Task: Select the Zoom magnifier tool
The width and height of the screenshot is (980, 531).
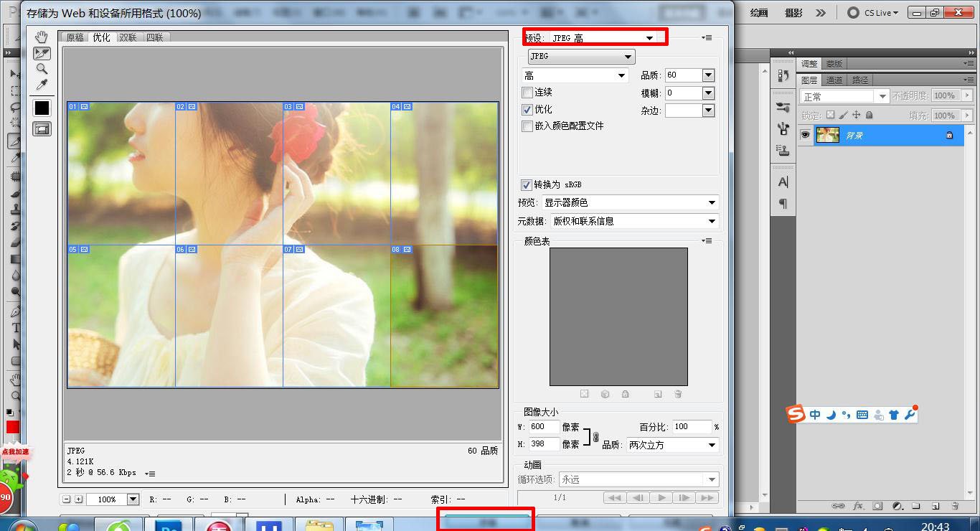Action: [x=42, y=69]
